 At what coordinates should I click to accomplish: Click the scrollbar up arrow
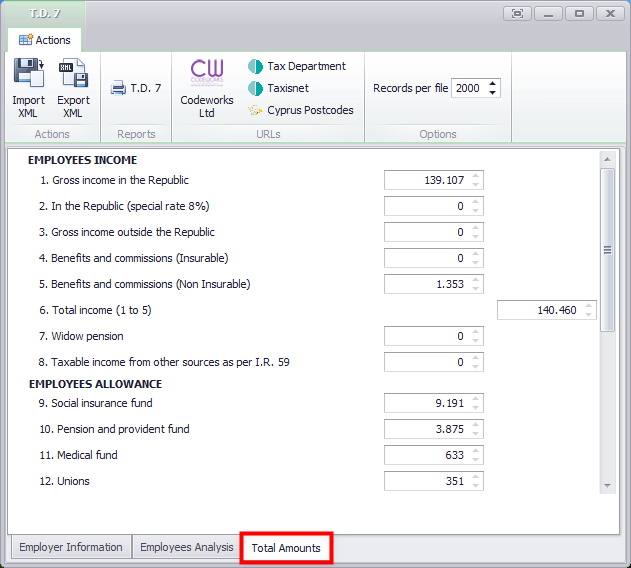point(607,160)
